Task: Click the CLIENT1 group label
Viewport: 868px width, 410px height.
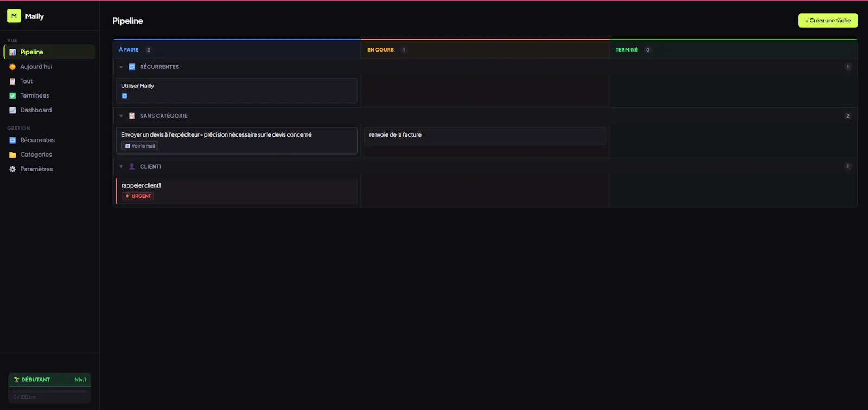Action: pos(150,166)
